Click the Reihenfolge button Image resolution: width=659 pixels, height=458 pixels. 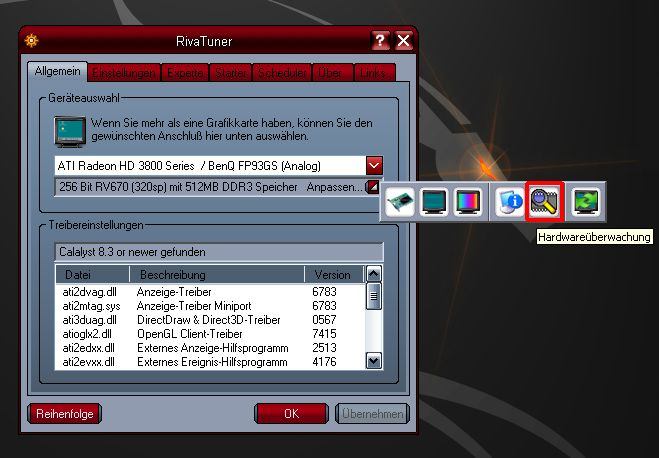coord(64,414)
